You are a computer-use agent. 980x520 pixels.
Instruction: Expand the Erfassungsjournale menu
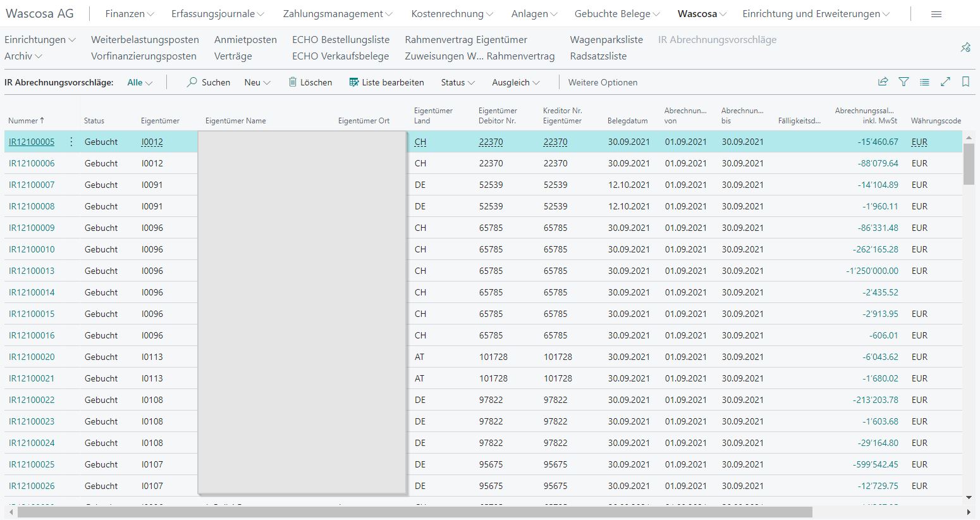pos(218,14)
